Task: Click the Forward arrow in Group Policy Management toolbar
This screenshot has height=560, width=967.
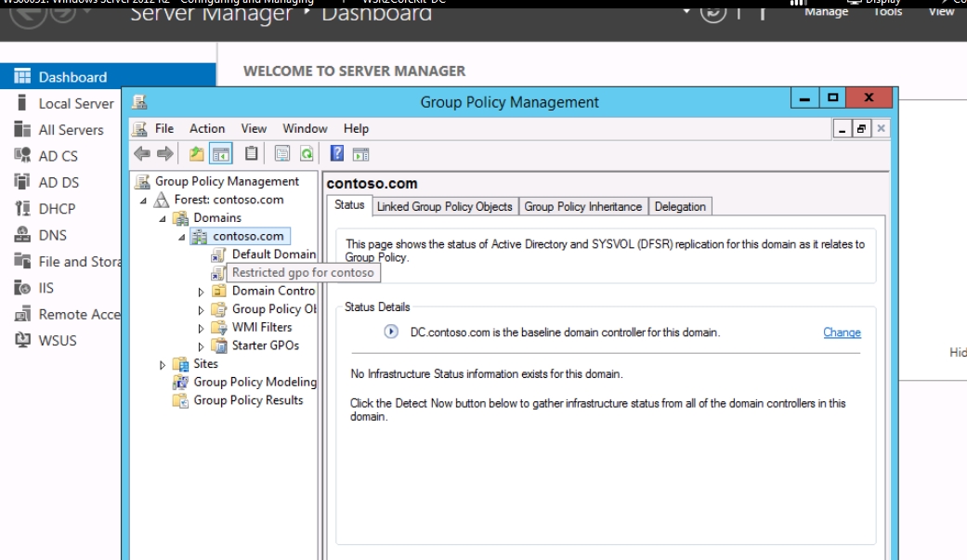Action: pos(164,153)
